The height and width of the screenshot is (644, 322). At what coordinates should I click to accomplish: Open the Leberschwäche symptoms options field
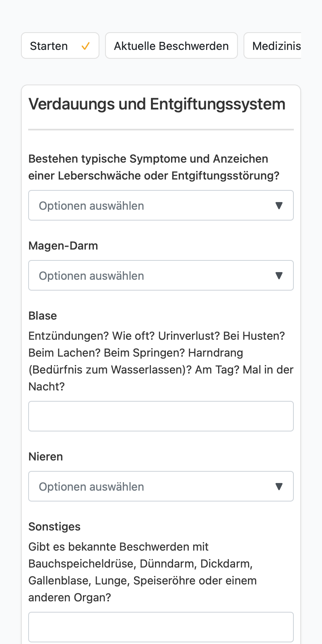pos(161,205)
